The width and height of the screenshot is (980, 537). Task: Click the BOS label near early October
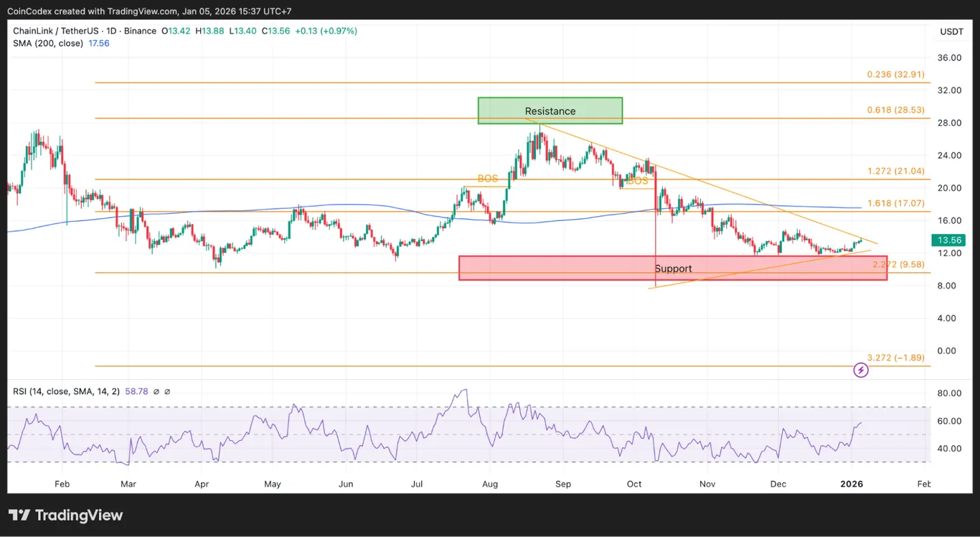coord(638,181)
